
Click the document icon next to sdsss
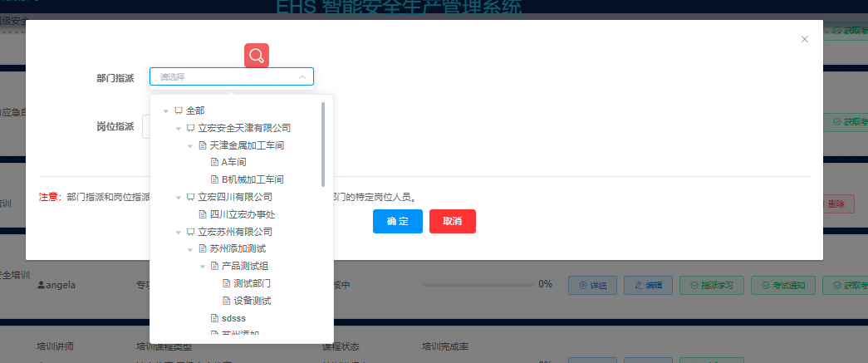tap(214, 318)
